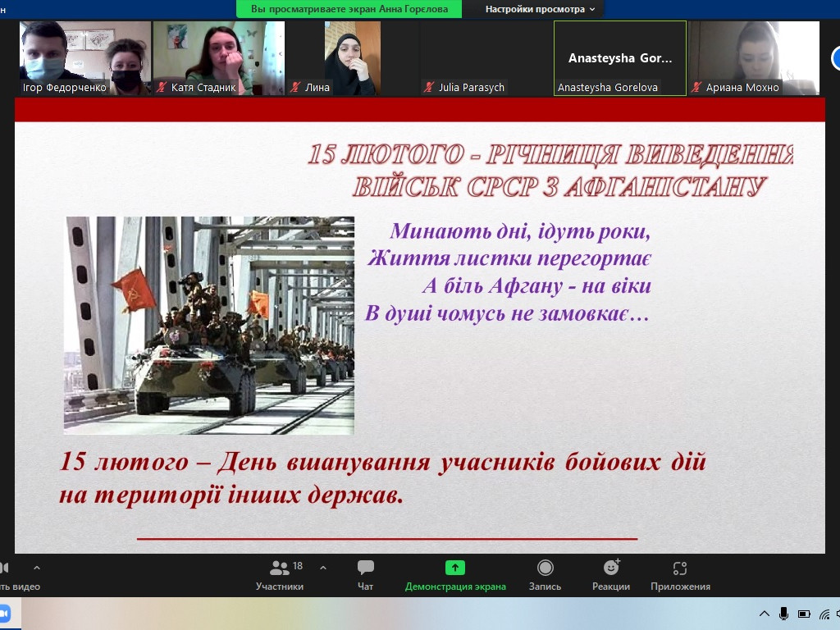Adjust the volume via the speaker tray icon
The width and height of the screenshot is (840, 630).
point(838,614)
